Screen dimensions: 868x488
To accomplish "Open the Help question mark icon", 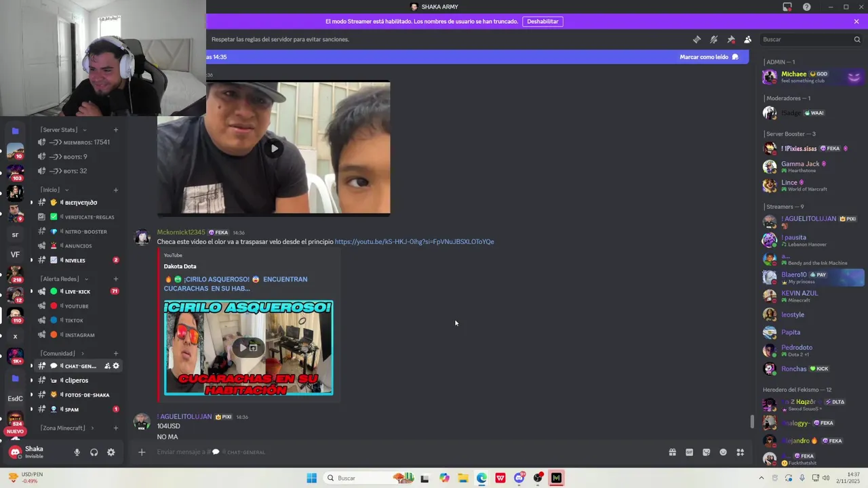I will (x=806, y=7).
